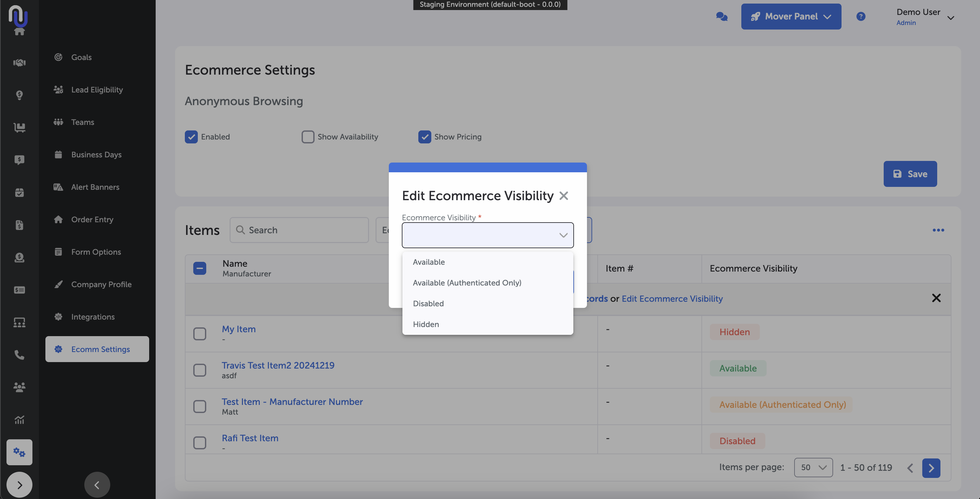
Task: Select the Hidden option in dropdown list
Action: pos(426,324)
